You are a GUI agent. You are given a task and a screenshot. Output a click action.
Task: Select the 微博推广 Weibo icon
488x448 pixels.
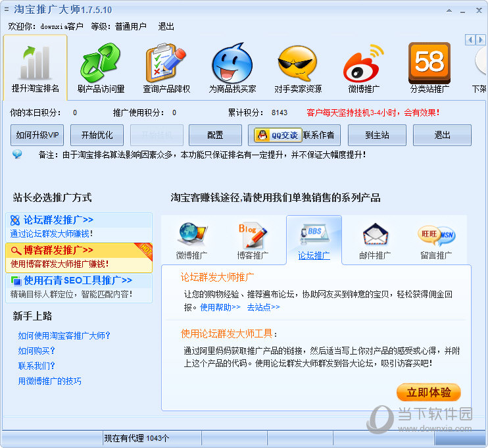click(363, 64)
